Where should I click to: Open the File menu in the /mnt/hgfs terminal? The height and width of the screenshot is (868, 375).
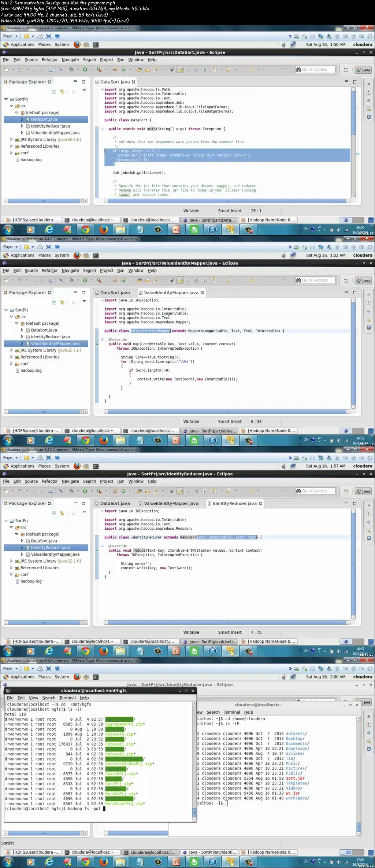pyautogui.click(x=10, y=698)
